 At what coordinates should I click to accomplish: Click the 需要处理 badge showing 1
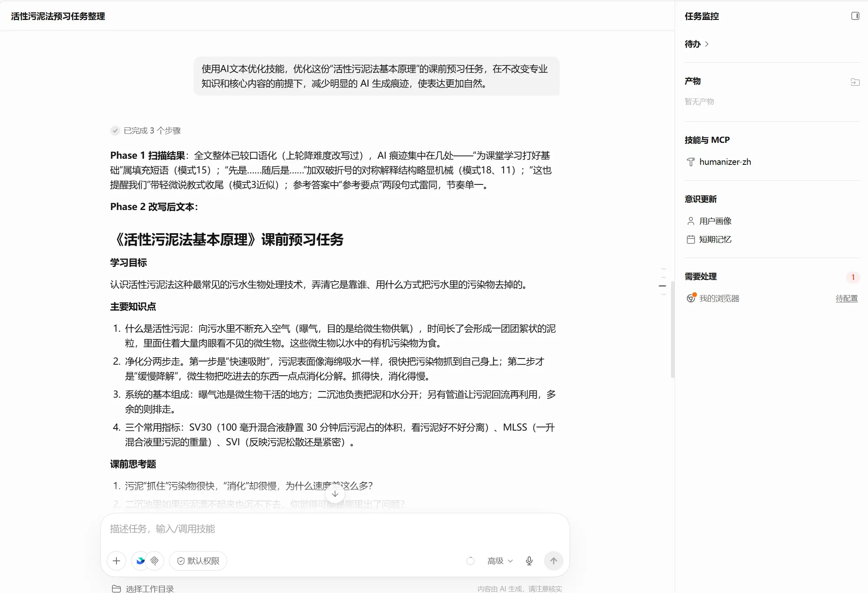coord(853,277)
